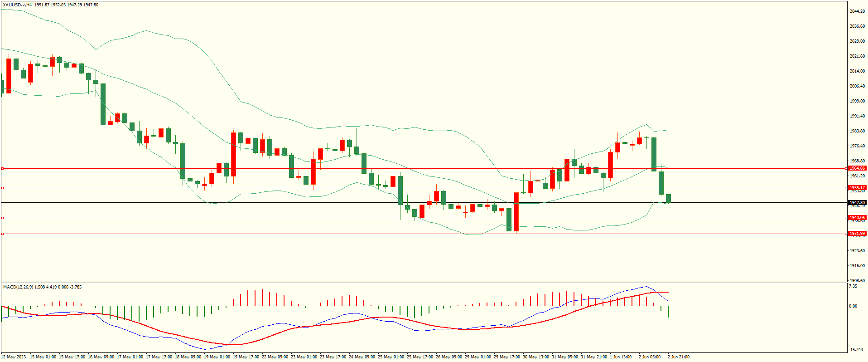Click the 16 May 09:00 time label
Screen dimensions: 868x362
tap(101, 357)
